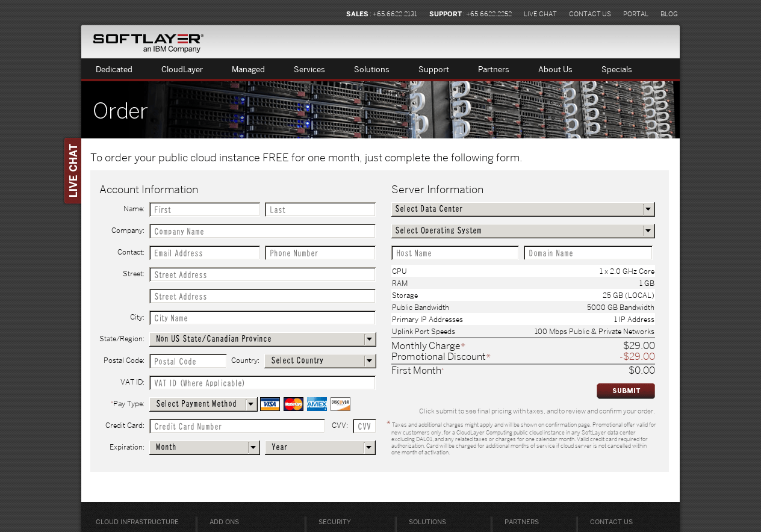Image resolution: width=761 pixels, height=532 pixels.
Task: Click the VAT ID field
Action: 262,383
